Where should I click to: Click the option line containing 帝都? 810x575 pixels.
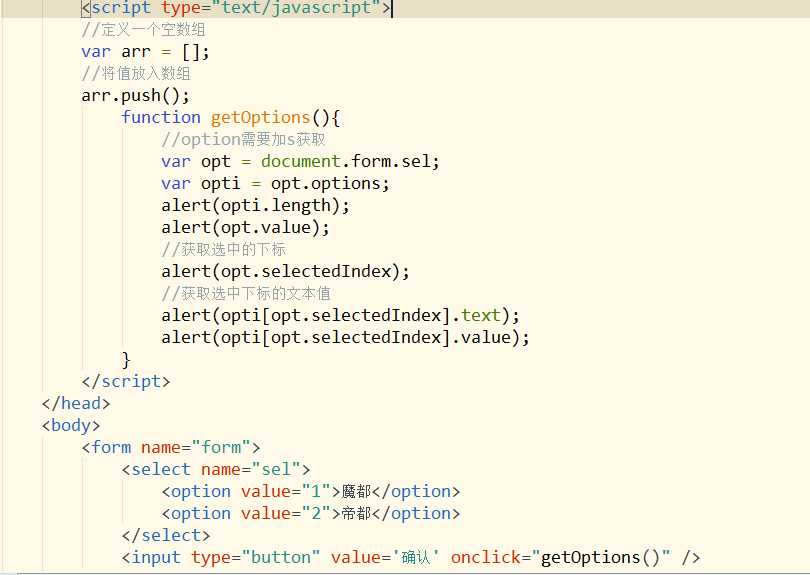(310, 514)
